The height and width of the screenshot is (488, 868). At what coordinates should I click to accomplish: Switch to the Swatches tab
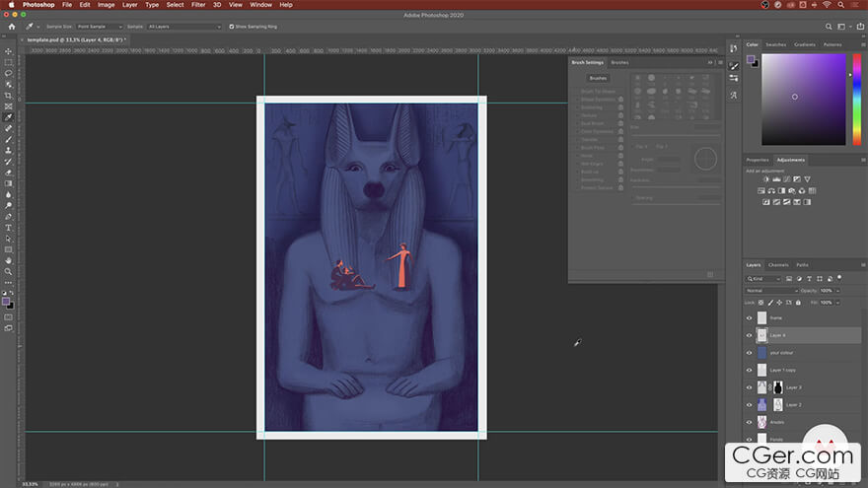coord(775,44)
